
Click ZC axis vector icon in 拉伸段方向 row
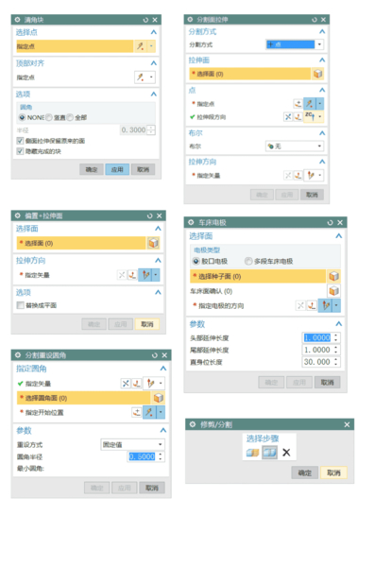click(x=310, y=116)
